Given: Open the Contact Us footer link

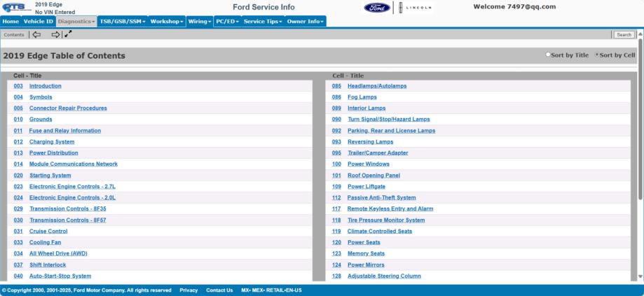Looking at the screenshot, I should (219, 290).
